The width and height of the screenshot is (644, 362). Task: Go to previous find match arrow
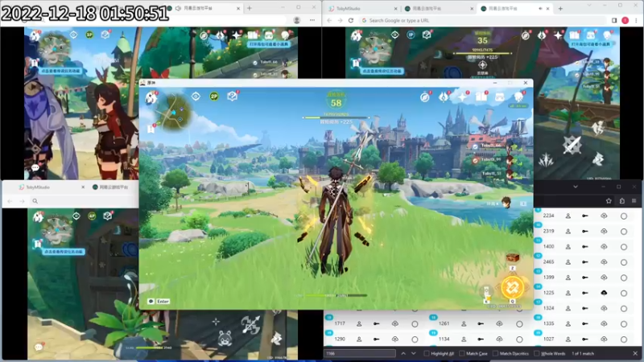[x=403, y=353]
